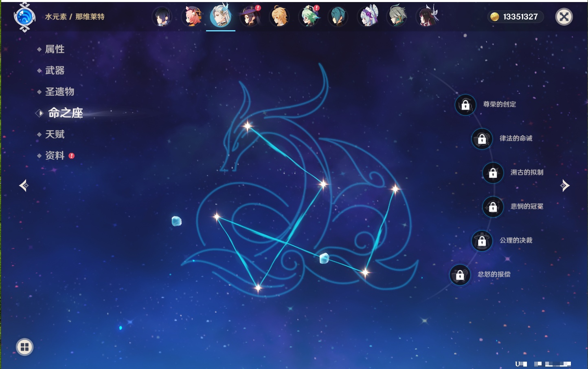Open the 属性 attributes tab
The height and width of the screenshot is (369, 588).
[x=55, y=49]
